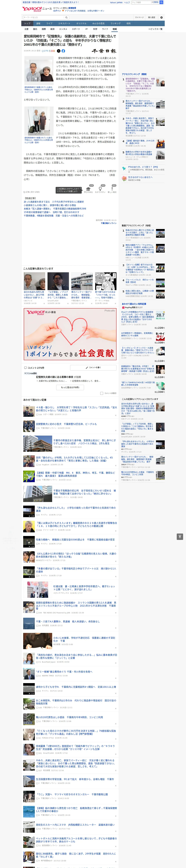186x868 pixels.
Task: Share the article on X
Action: click(x=58, y=51)
